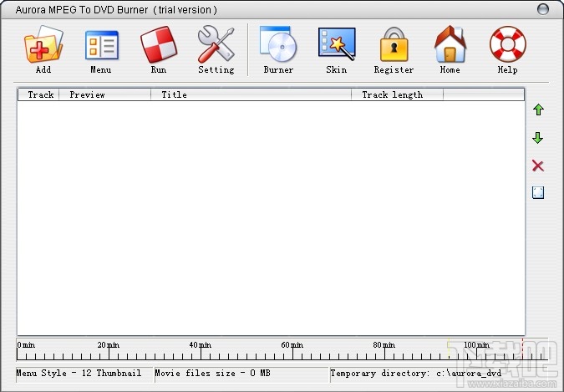The width and height of the screenshot is (564, 392).
Task: Start conversion with the Run icon
Action: click(x=159, y=44)
